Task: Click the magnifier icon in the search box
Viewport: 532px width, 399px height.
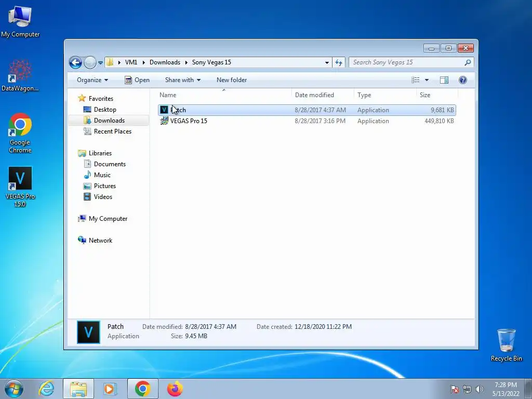Action: coord(468,62)
